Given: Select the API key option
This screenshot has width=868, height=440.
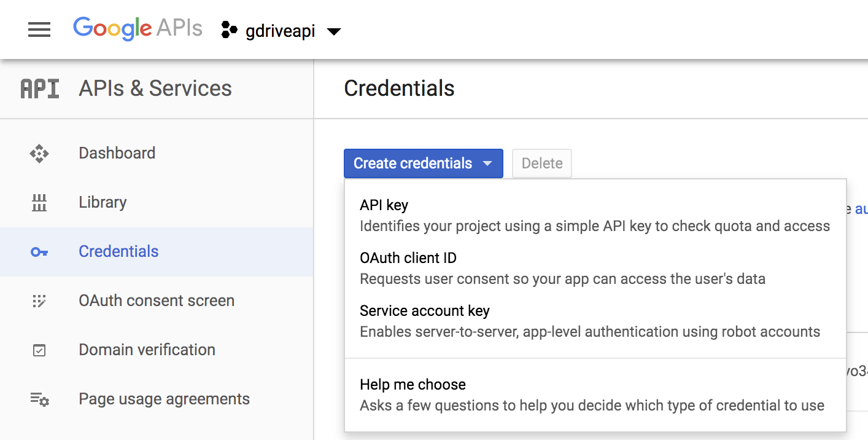Looking at the screenshot, I should (384, 205).
